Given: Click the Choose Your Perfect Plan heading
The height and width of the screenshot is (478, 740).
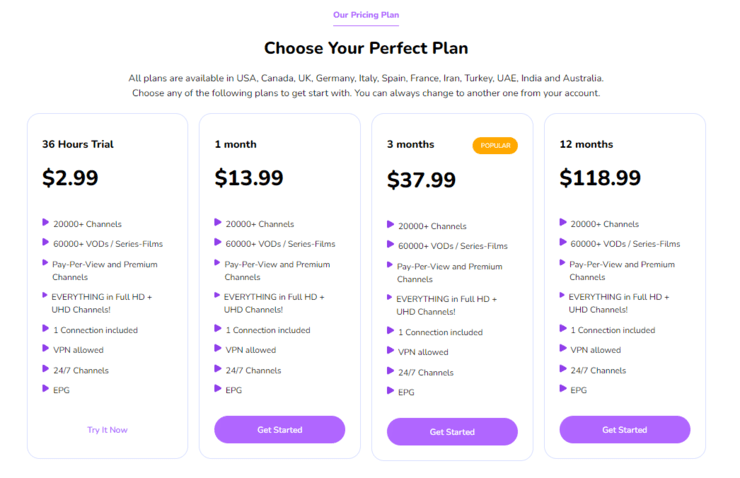Looking at the screenshot, I should 366,48.
